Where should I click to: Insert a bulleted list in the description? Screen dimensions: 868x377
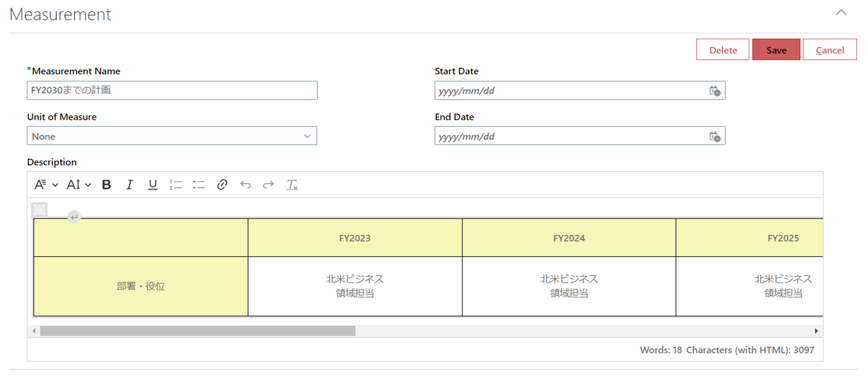tap(199, 184)
